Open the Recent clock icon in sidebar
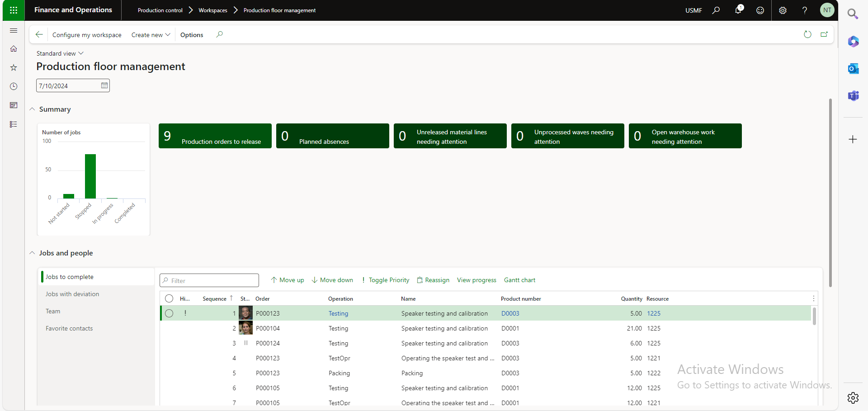868x411 pixels. pyautogui.click(x=14, y=86)
